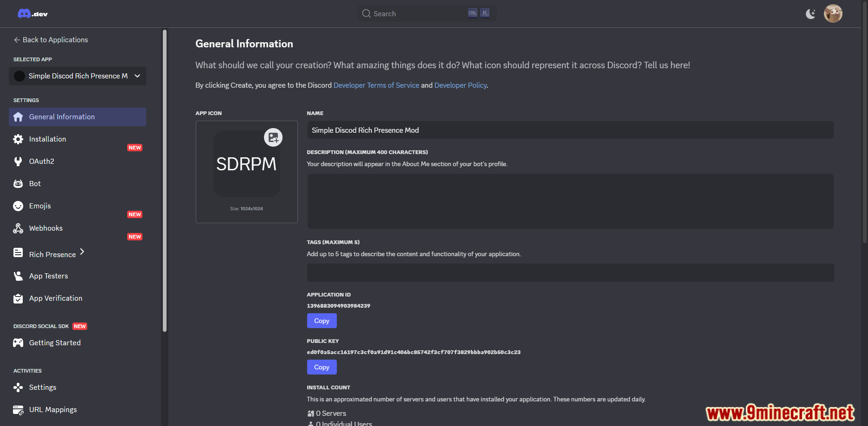Click the Name input field

[570, 130]
